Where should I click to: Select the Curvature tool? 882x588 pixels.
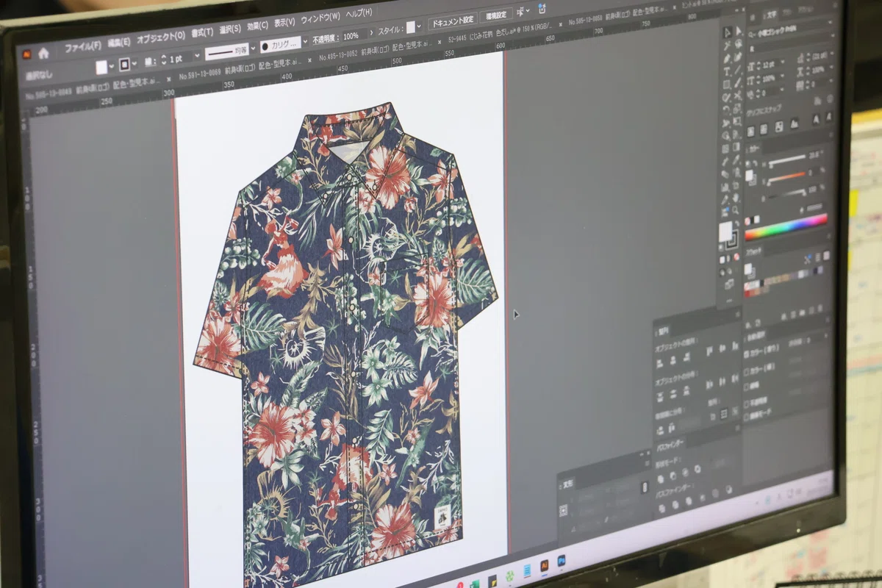738,57
